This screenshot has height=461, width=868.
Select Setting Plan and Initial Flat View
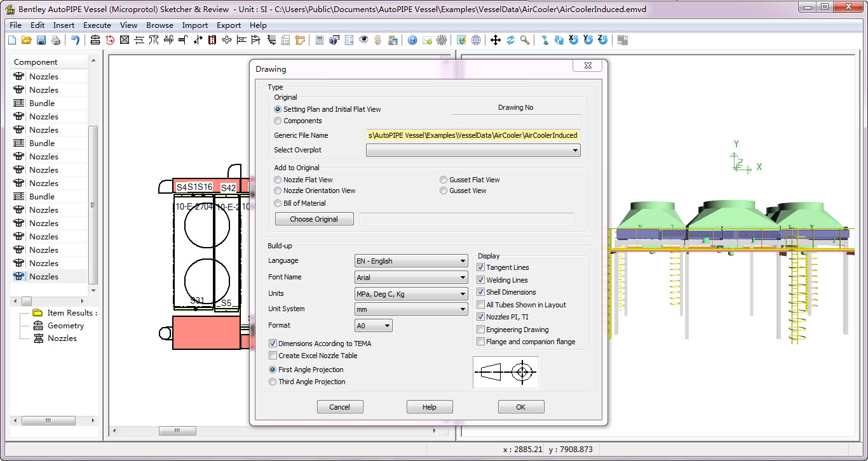click(x=327, y=109)
